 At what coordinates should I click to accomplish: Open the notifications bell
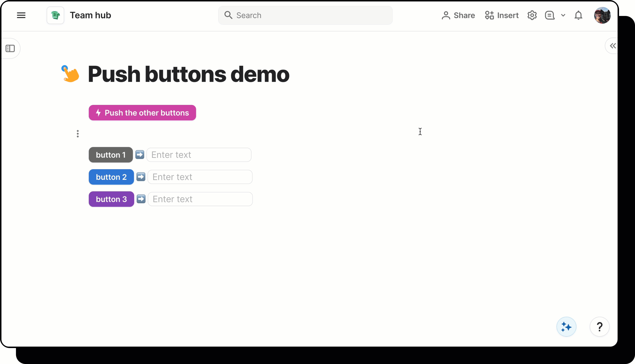[578, 15]
